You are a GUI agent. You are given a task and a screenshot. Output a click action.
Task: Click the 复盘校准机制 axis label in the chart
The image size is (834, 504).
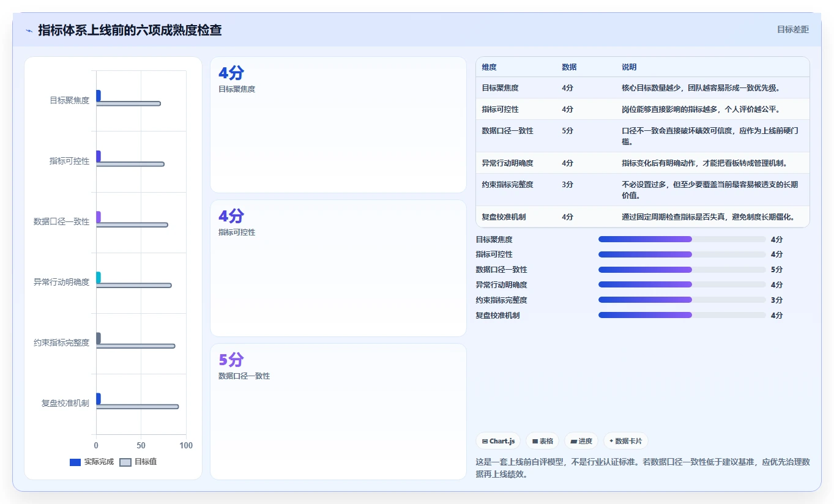click(x=65, y=403)
